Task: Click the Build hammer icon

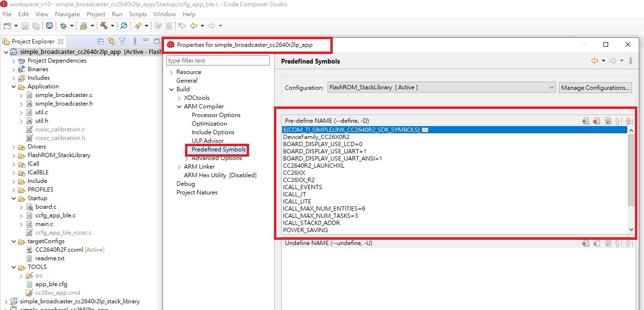Action: (x=103, y=26)
